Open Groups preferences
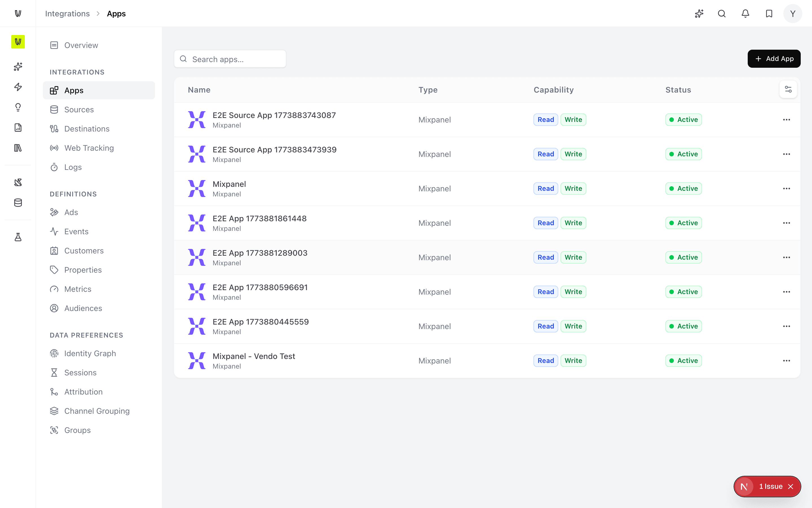Screen dimensions: 812x508 99,430
